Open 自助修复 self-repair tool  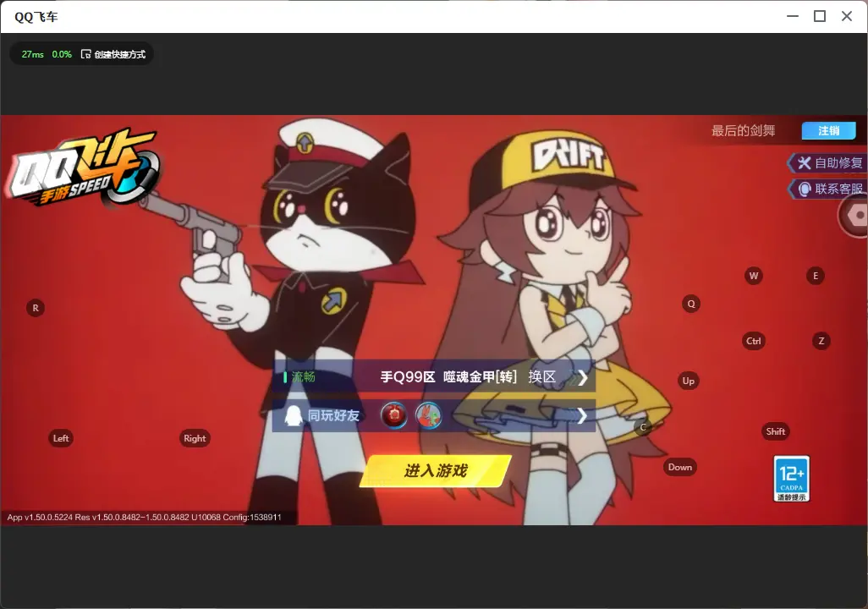click(x=827, y=162)
